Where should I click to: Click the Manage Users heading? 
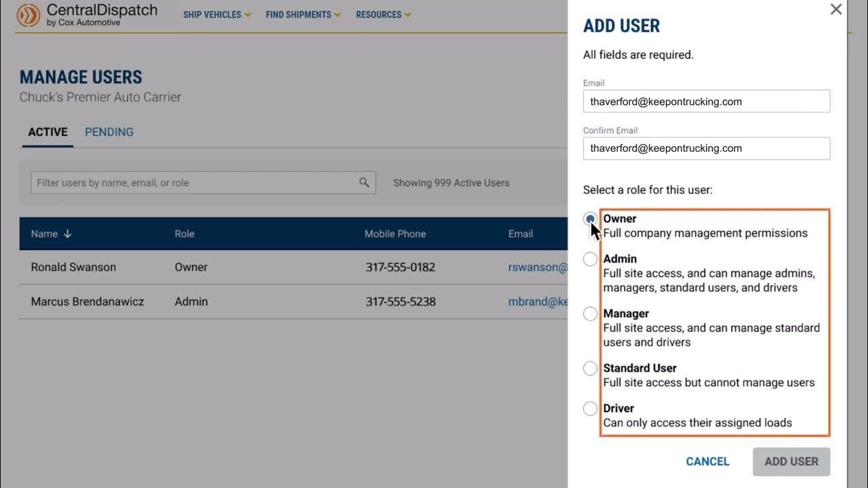coord(81,77)
